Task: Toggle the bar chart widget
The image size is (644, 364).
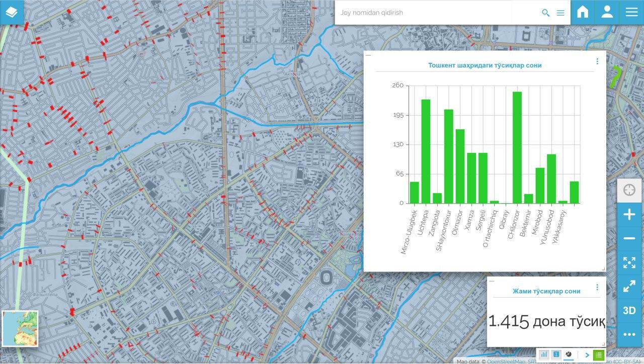Action: (x=544, y=354)
